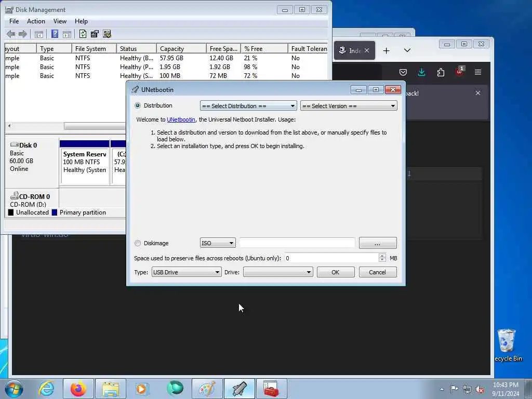The image size is (532, 399).
Task: Follow the UNetbootin hyperlink
Action: [181, 119]
